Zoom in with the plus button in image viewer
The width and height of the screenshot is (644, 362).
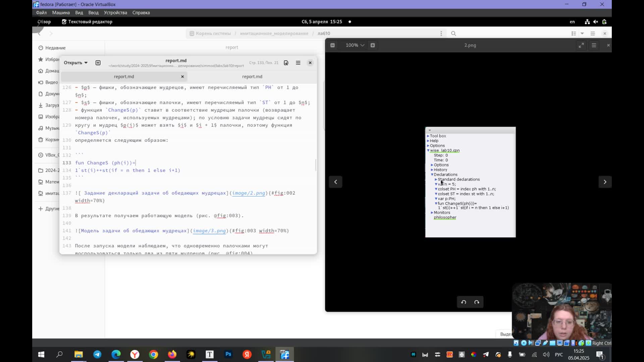point(373,45)
